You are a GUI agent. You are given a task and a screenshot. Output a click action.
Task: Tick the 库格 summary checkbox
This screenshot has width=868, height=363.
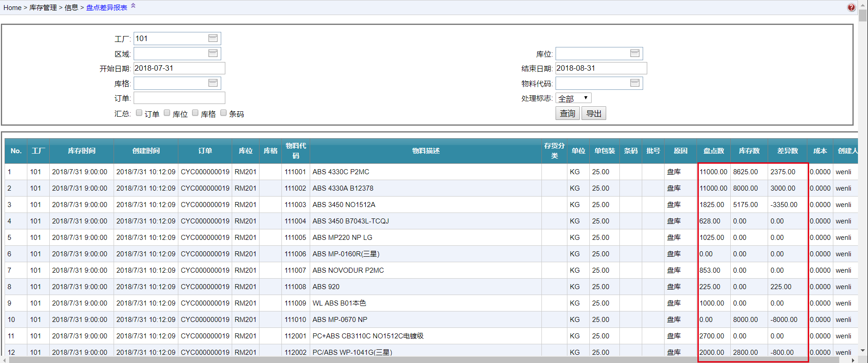[x=195, y=113]
